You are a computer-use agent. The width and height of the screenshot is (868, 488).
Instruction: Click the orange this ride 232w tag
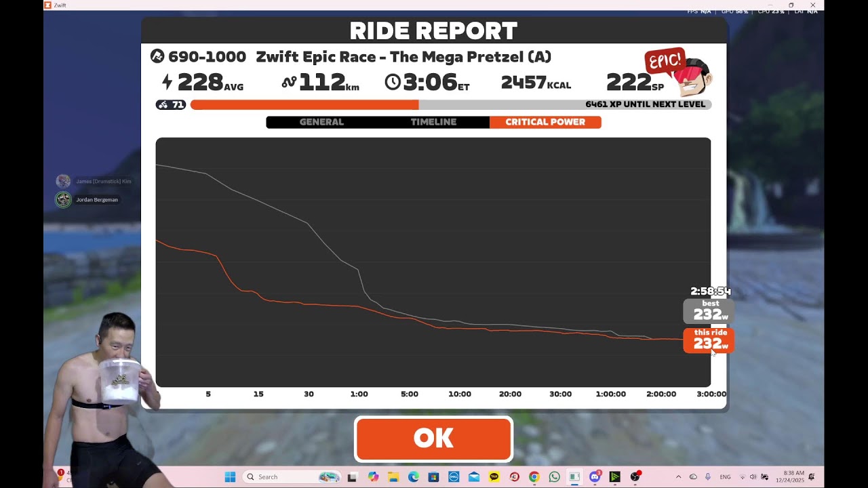(x=708, y=340)
